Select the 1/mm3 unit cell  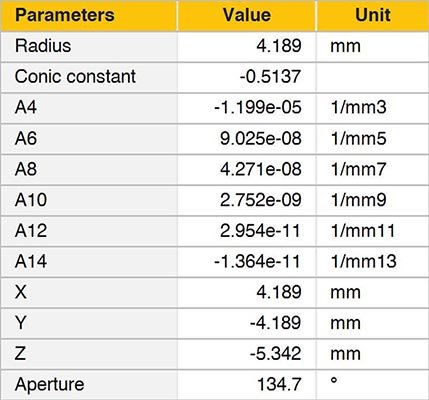pos(359,107)
